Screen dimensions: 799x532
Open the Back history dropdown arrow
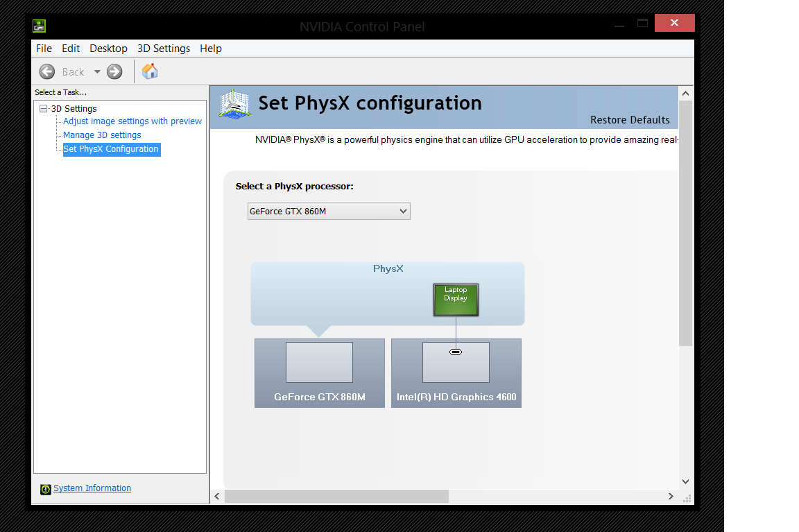(97, 72)
